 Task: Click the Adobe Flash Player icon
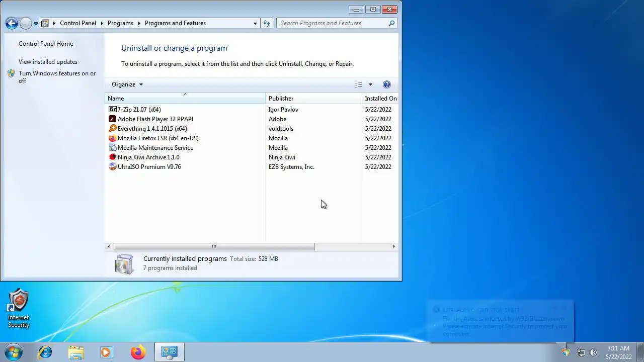[113, 119]
